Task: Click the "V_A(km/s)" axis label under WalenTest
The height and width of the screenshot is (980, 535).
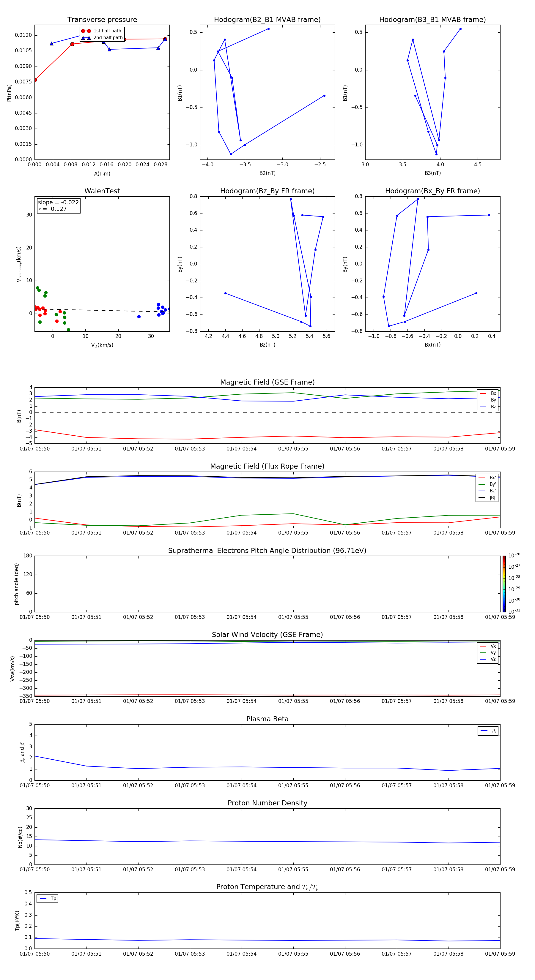Action: 102,345
